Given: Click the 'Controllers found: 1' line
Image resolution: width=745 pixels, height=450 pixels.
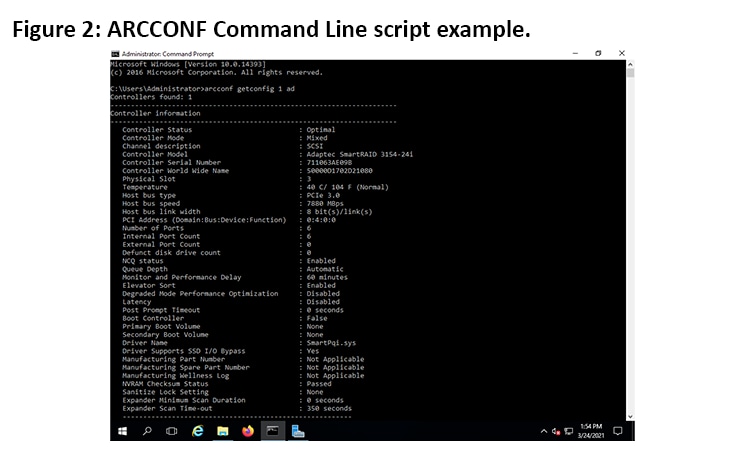Looking at the screenshot, I should point(151,97).
